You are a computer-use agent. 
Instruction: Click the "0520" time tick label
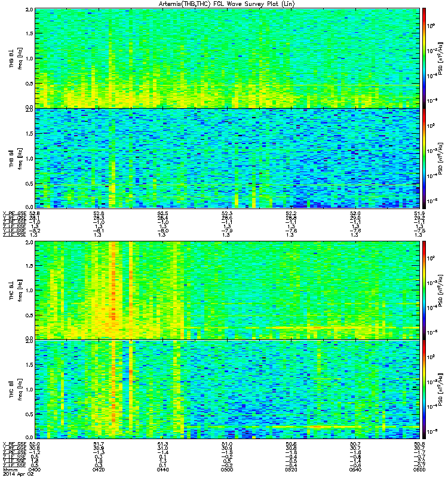[x=291, y=470]
